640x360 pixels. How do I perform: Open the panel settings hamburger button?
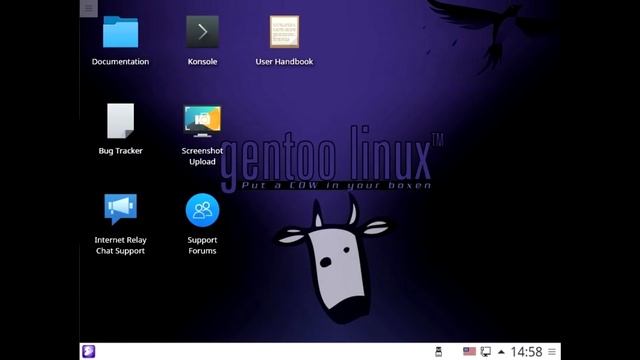click(x=552, y=351)
